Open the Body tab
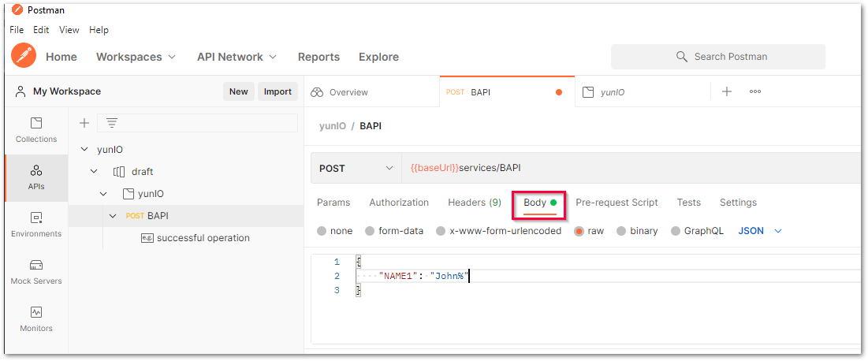 [x=540, y=203]
